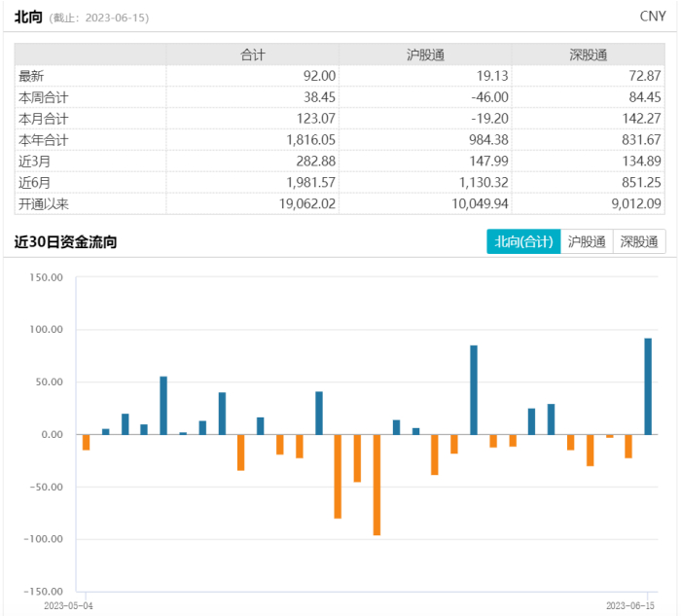Screen dimensions: 681x616
Task: Click the value 282.88
Action: (316, 162)
